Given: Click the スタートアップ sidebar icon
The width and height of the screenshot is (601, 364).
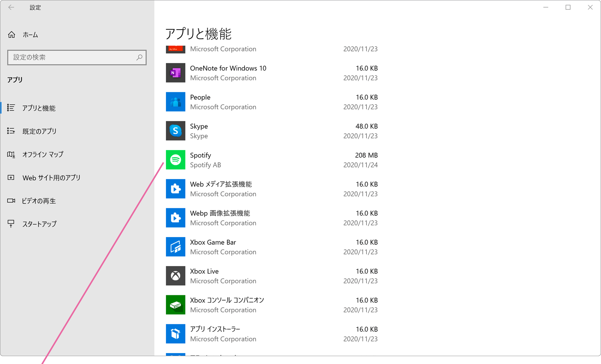Looking at the screenshot, I should [x=11, y=224].
